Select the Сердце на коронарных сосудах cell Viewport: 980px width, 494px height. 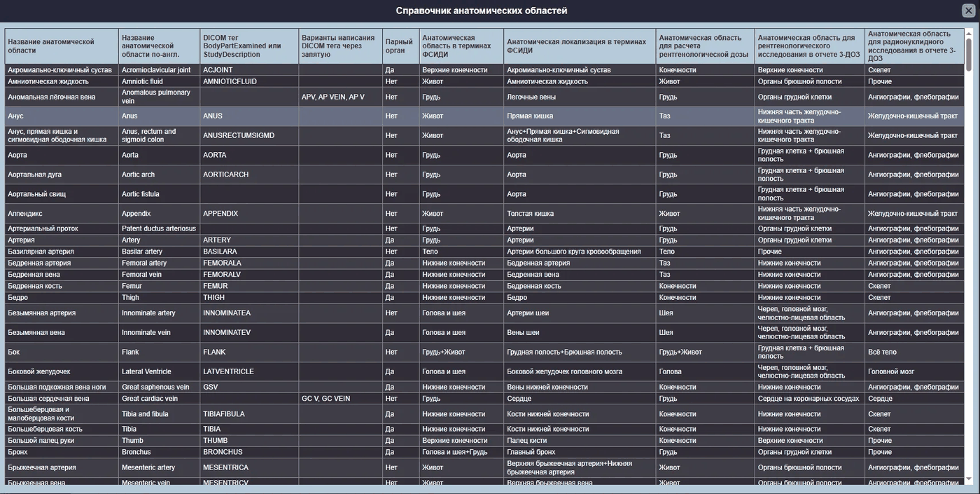pyautogui.click(x=810, y=399)
